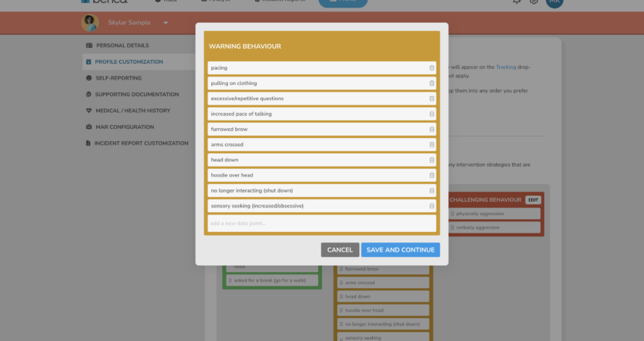
Task: Delete 'increased pace of talking' entry
Action: 432,114
